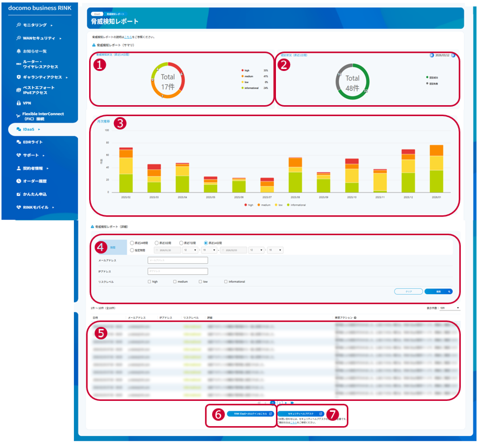This screenshot has height=448, width=478.
Task: Click the help icon beside 推奨アクション
Action: pos(356,318)
